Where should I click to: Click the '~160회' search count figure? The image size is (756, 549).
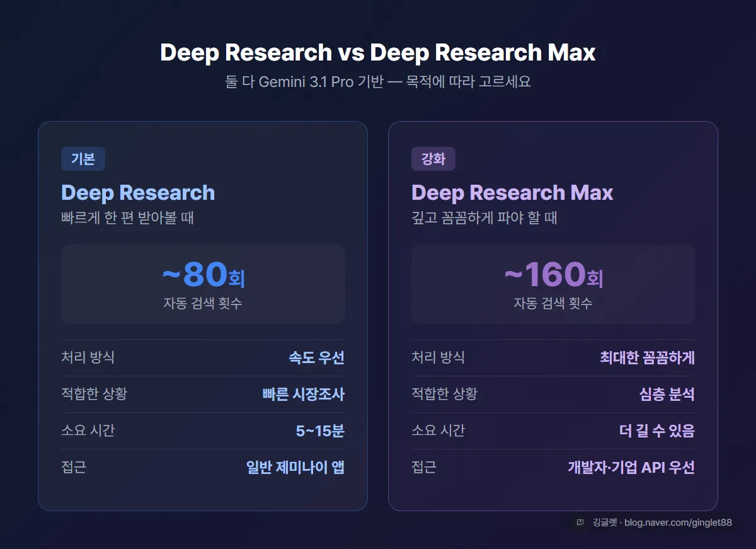click(x=553, y=275)
